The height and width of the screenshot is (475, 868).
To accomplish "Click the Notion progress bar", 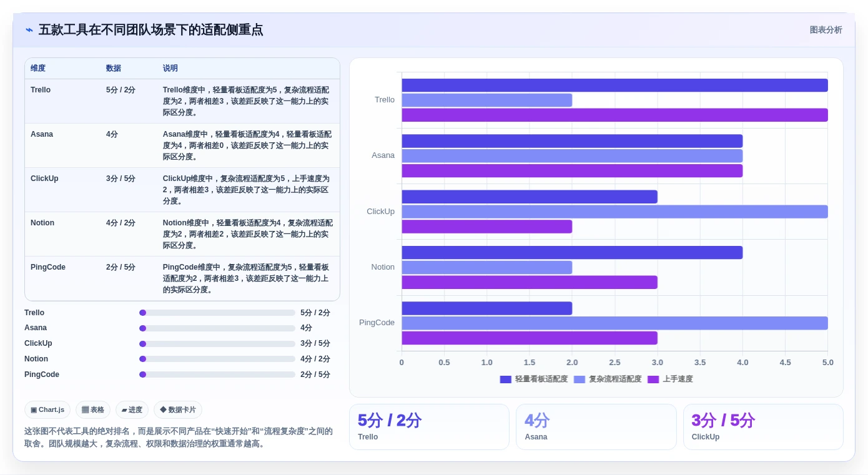I will click(x=217, y=359).
